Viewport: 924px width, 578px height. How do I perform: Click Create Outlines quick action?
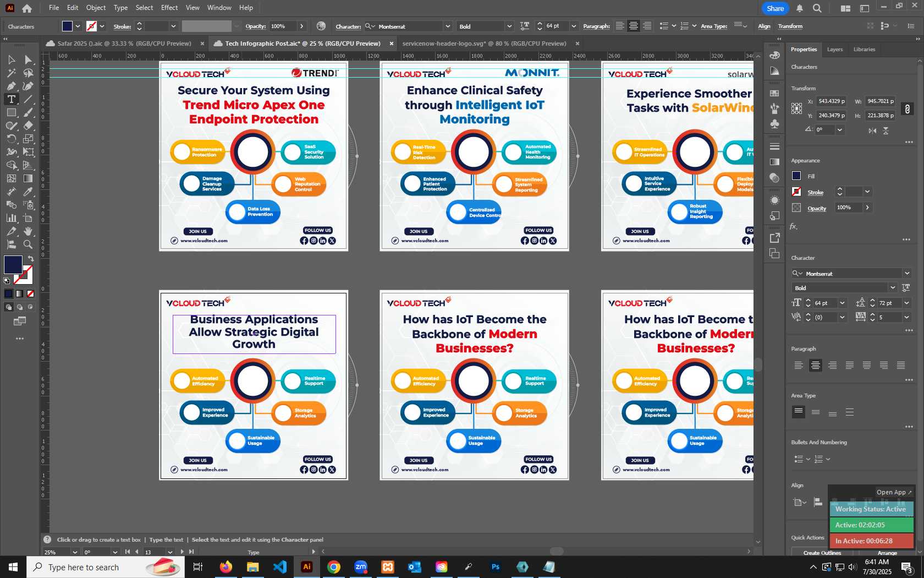822,553
